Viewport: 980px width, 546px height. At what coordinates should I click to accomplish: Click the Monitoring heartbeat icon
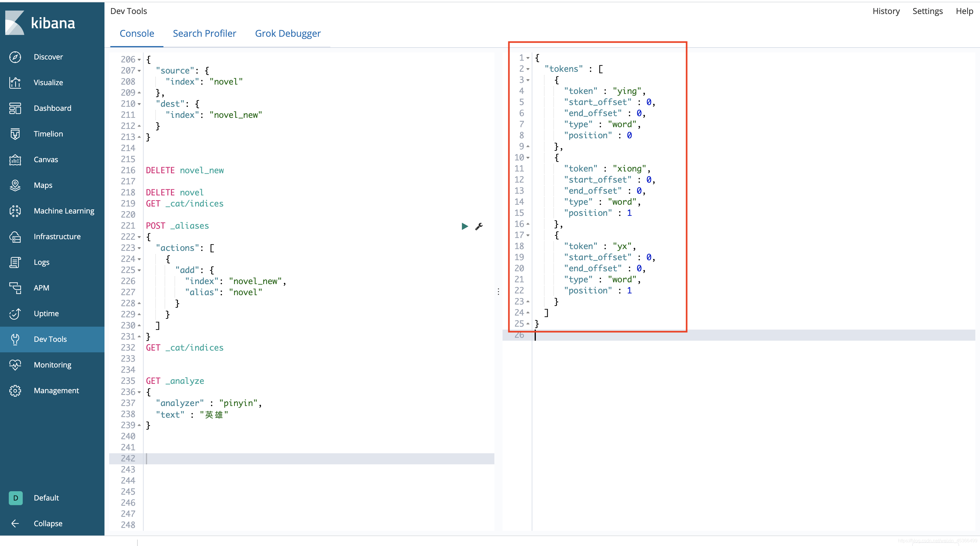[x=15, y=365]
